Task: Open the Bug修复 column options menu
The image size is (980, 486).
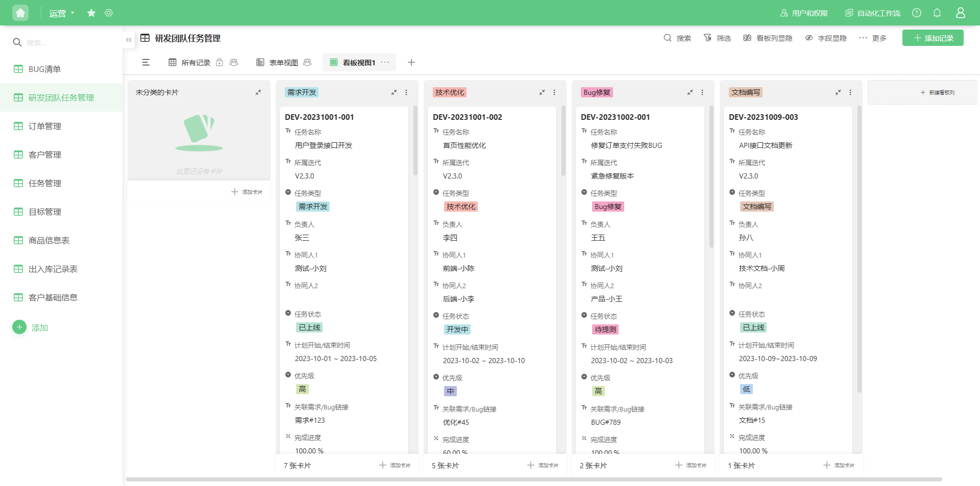Action: click(702, 92)
